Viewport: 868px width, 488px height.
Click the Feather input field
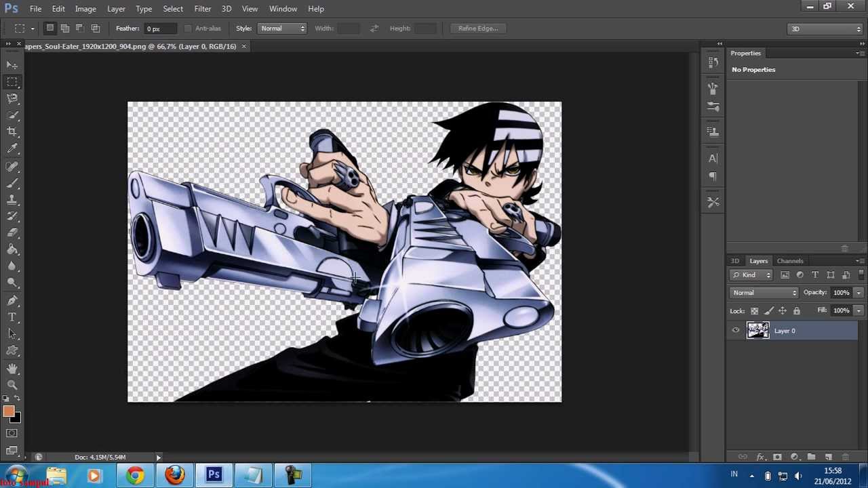coord(161,28)
